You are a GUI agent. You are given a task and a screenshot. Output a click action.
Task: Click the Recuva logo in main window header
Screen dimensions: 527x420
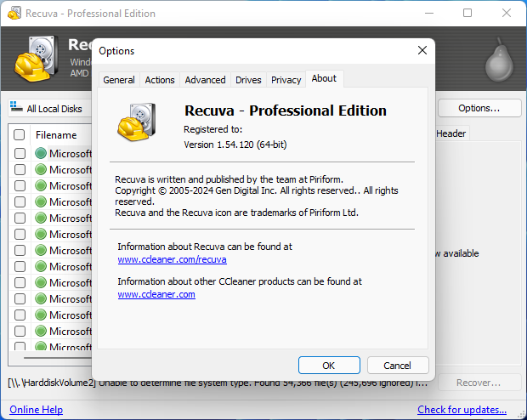click(x=36, y=59)
